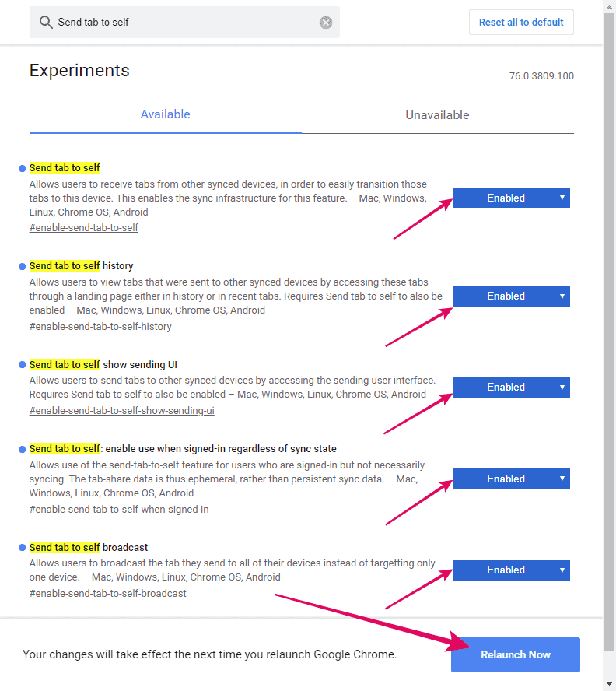Click the search magnifier icon
This screenshot has width=616, height=691.
coord(46,22)
